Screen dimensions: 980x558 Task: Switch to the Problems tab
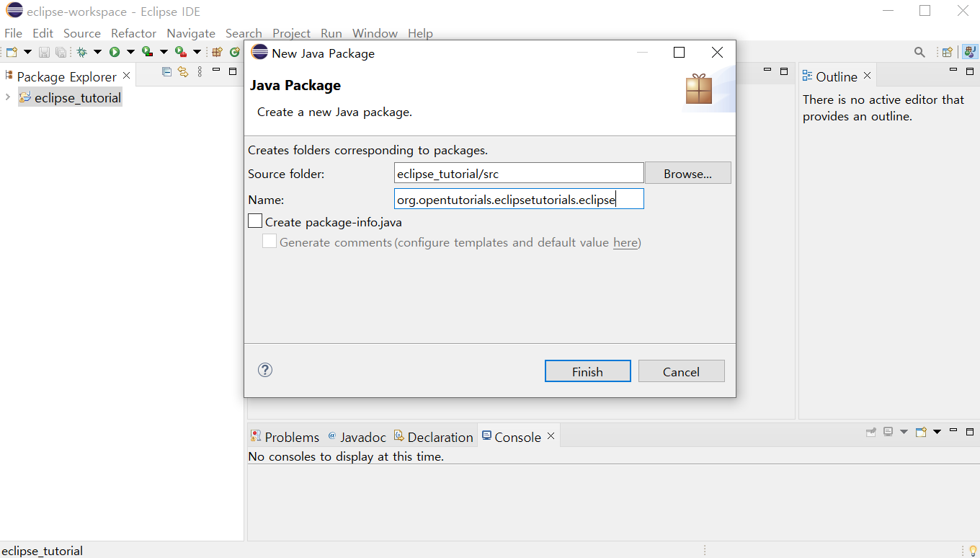pyautogui.click(x=285, y=436)
